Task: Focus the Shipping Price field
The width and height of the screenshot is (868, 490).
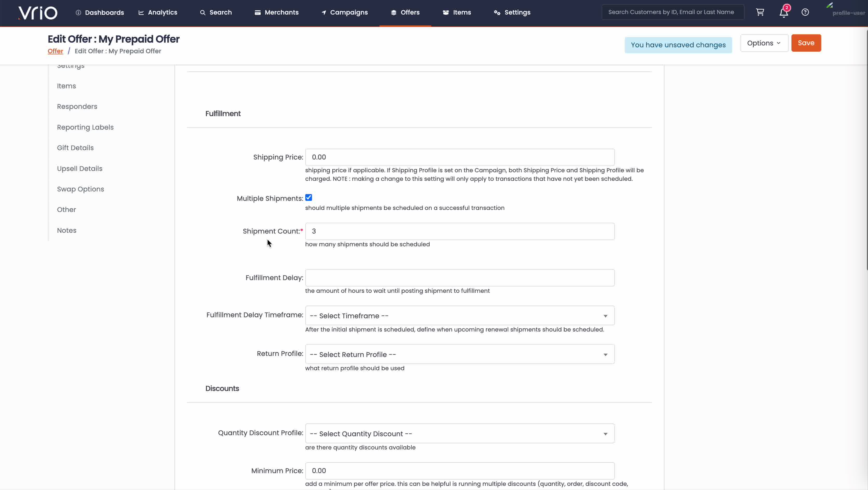Action: tap(460, 157)
